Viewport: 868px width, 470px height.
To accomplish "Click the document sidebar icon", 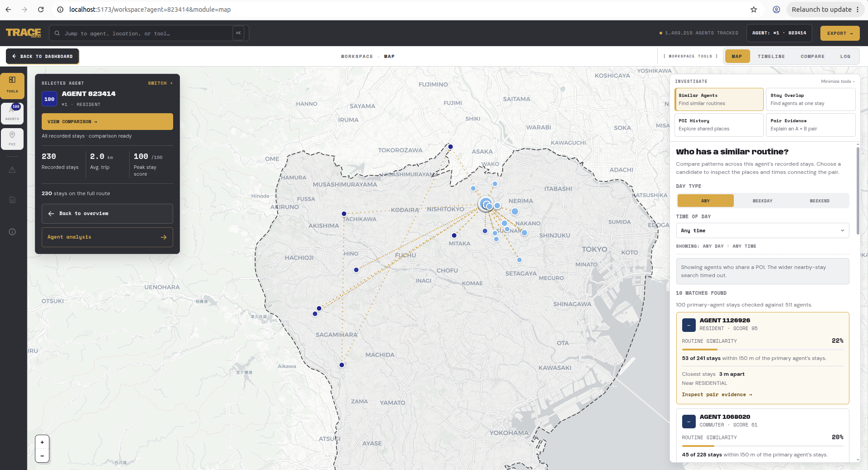I will pyautogui.click(x=12, y=200).
